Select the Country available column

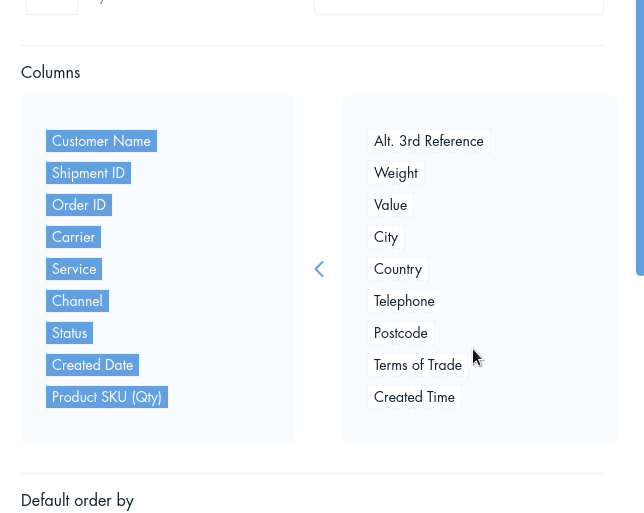pos(398,269)
